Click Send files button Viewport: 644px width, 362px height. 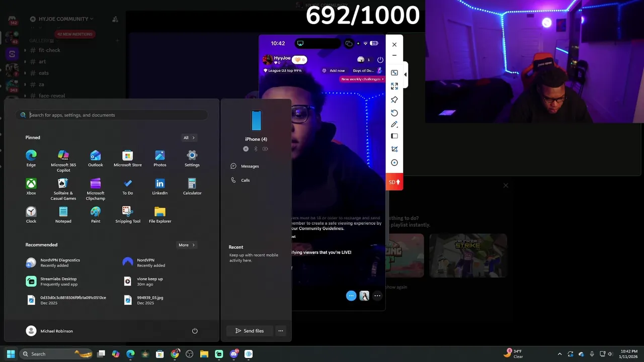coord(250,331)
